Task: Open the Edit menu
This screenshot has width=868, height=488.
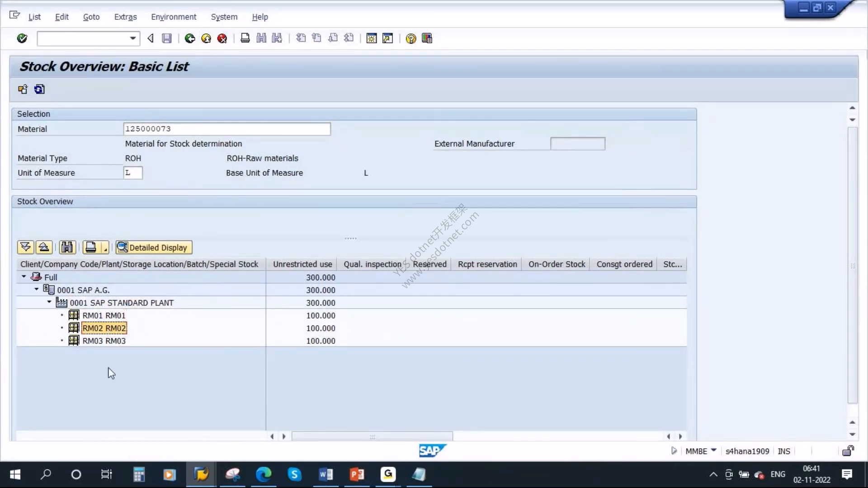Action: [x=61, y=17]
